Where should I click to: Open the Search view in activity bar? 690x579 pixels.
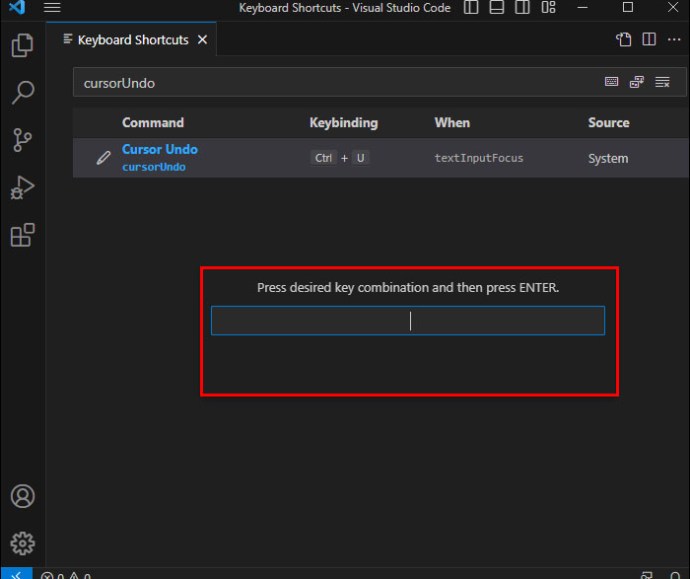tap(22, 92)
